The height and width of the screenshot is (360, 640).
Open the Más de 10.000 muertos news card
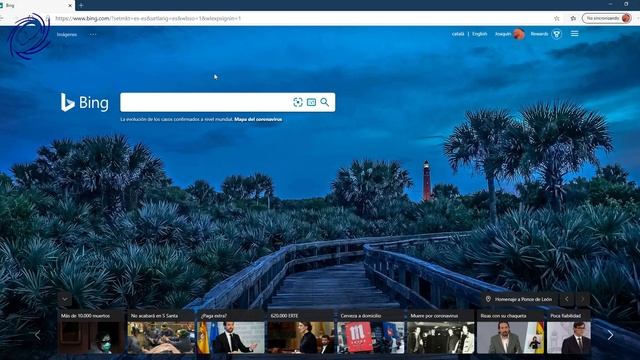click(x=91, y=332)
